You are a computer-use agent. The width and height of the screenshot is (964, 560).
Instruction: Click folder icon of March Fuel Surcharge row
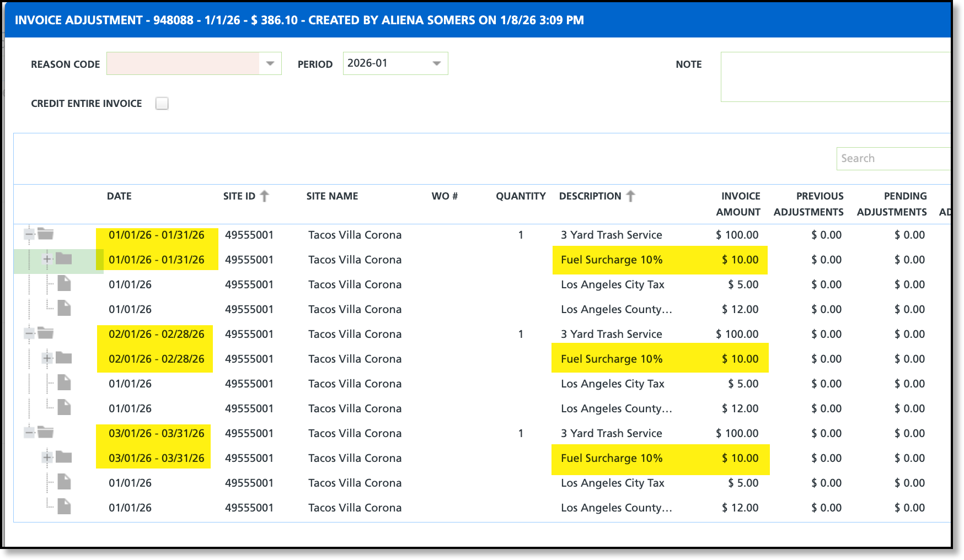[64, 457]
